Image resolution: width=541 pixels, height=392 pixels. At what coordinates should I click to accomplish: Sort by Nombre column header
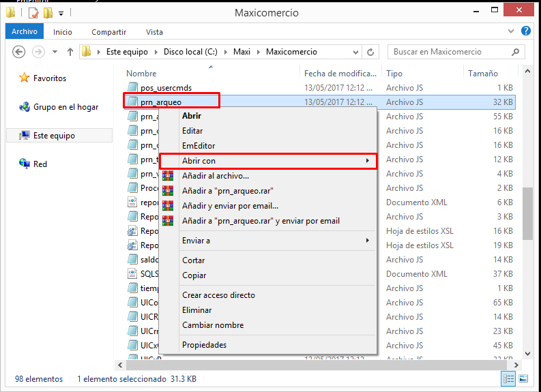[x=141, y=74]
